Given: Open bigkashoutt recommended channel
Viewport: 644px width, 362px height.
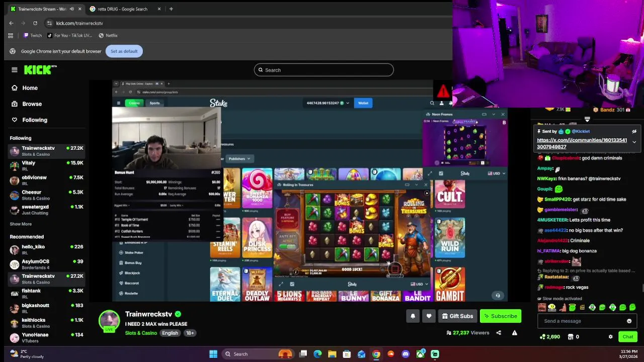Looking at the screenshot, I should pyautogui.click(x=46, y=308).
